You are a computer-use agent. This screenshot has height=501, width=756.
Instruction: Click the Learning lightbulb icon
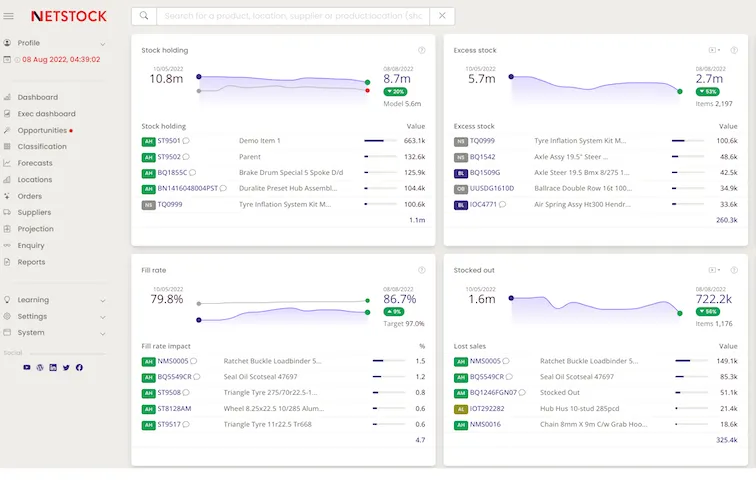click(7, 300)
